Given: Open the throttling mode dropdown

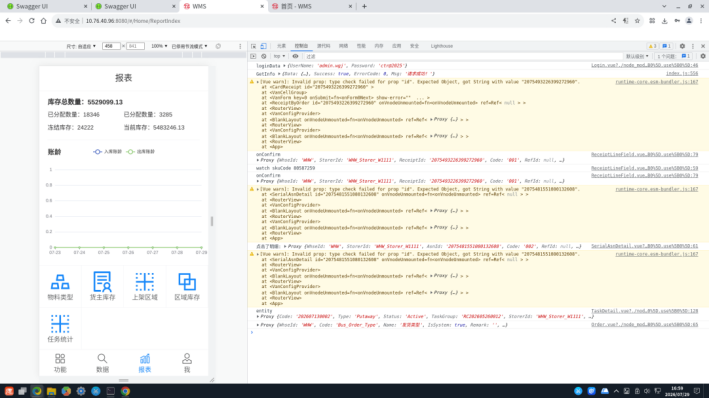Looking at the screenshot, I should point(189,46).
